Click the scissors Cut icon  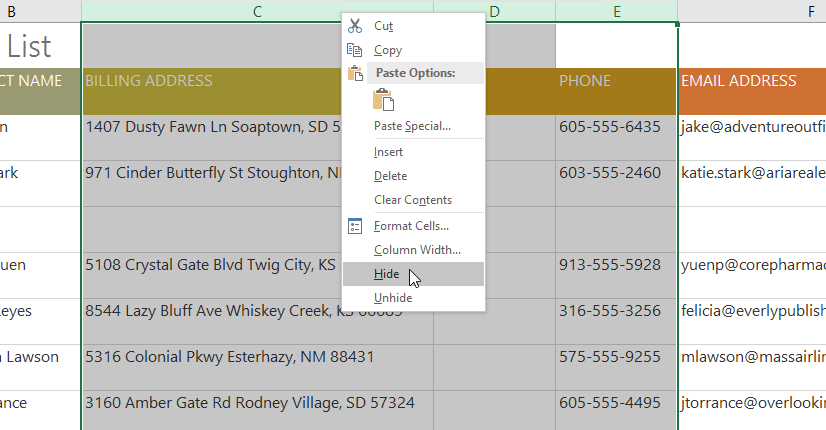click(354, 26)
